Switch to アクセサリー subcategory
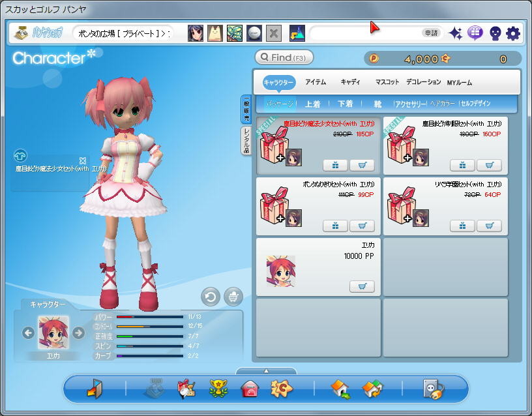 [x=411, y=104]
